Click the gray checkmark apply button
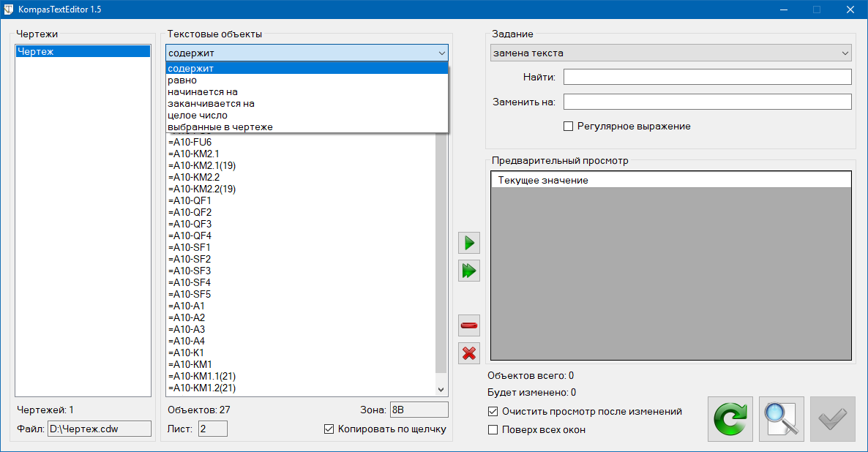This screenshot has width=868, height=452. [832, 419]
